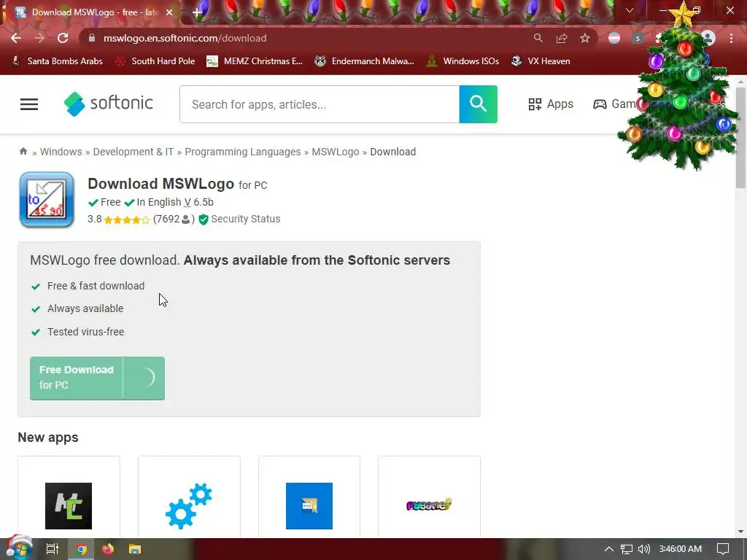Viewport: 747px width, 560px height.
Task: Open a new tab with the plus icon
Action: point(197,12)
